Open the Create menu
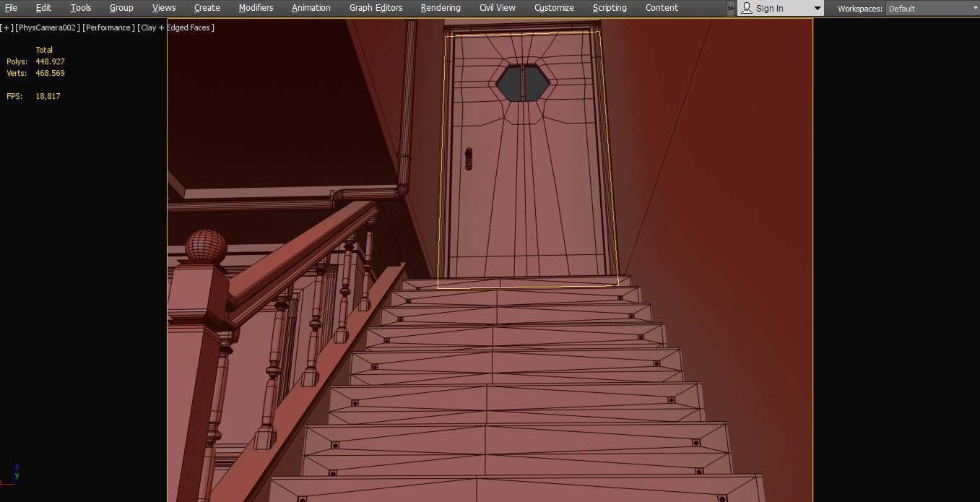Viewport: 980px width, 502px height. coord(207,8)
